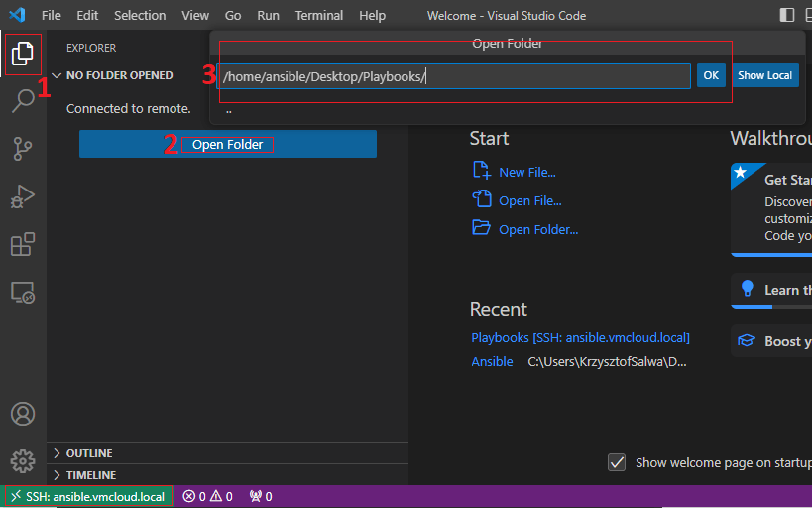Open the Source Control view icon

23,149
